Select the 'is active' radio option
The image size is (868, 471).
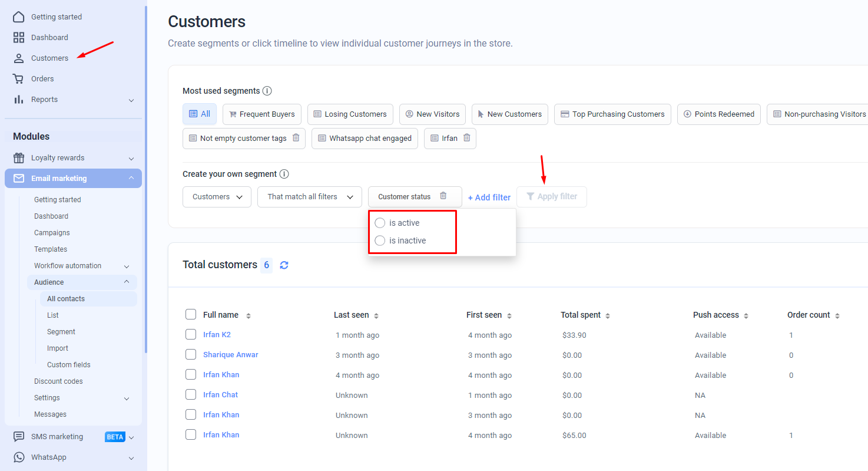380,223
